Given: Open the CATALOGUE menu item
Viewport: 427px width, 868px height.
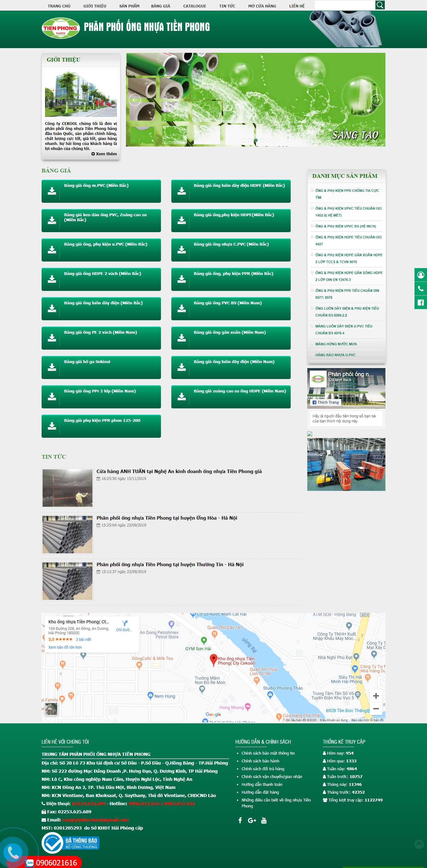Looking at the screenshot, I should point(194,6).
